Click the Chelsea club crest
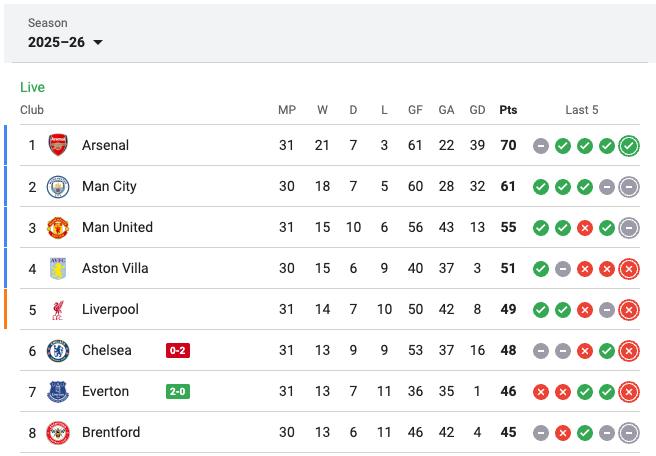This screenshot has width=656, height=456. (x=58, y=350)
